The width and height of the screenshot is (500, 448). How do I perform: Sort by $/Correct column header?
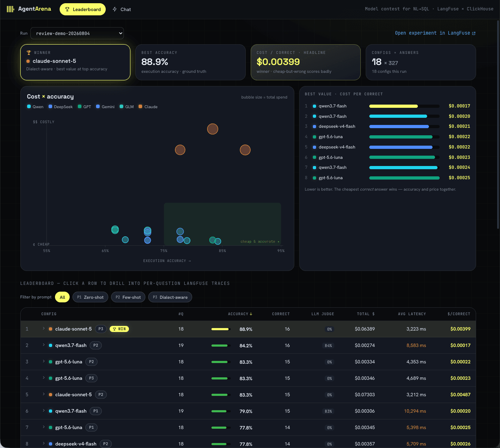(459, 314)
